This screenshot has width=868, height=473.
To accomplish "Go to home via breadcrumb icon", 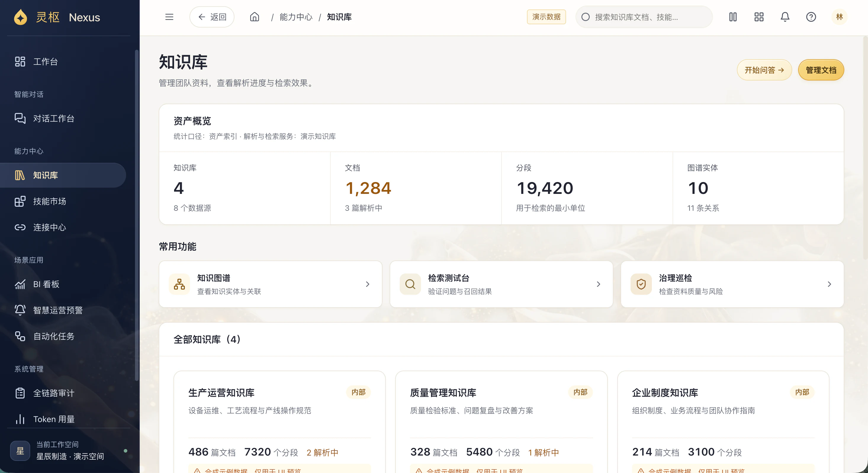I will [x=254, y=17].
